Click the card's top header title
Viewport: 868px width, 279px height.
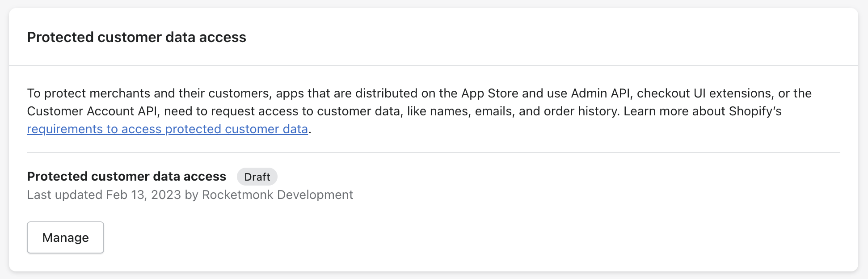tap(136, 37)
